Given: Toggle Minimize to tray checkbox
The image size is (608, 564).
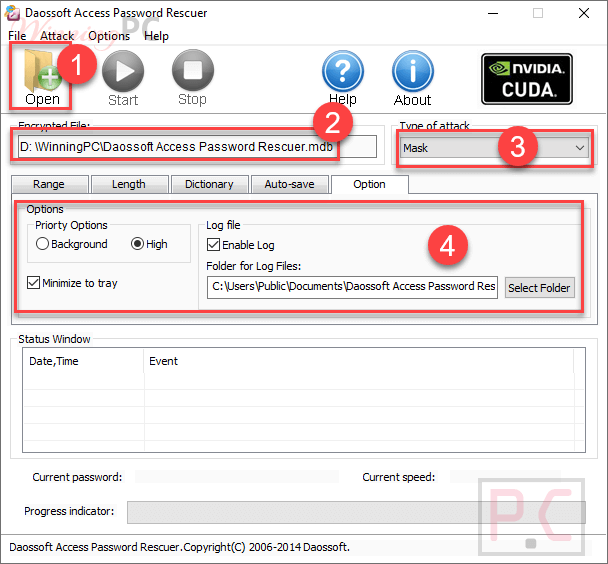Looking at the screenshot, I should pos(33,283).
